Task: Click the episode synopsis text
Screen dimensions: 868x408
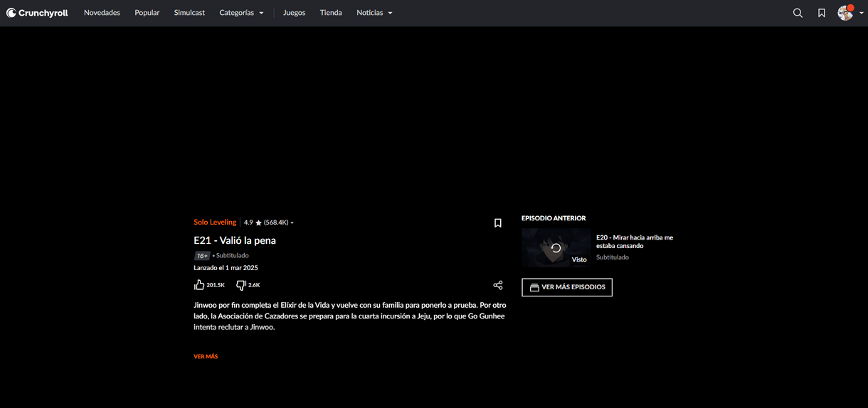Action: tap(350, 316)
